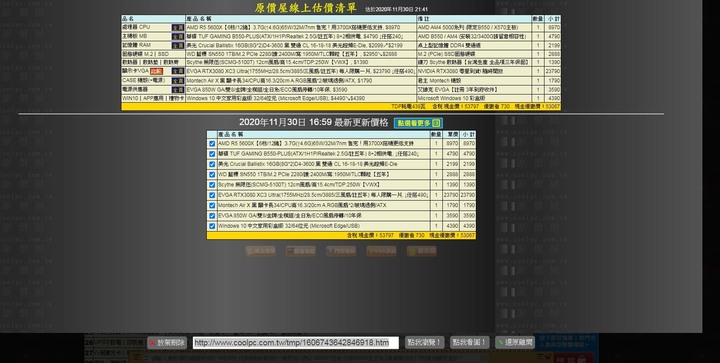Viewport: 720px width, 363px height.
Task: Click the 原價屋線上估價清單 title
Action: point(306,8)
